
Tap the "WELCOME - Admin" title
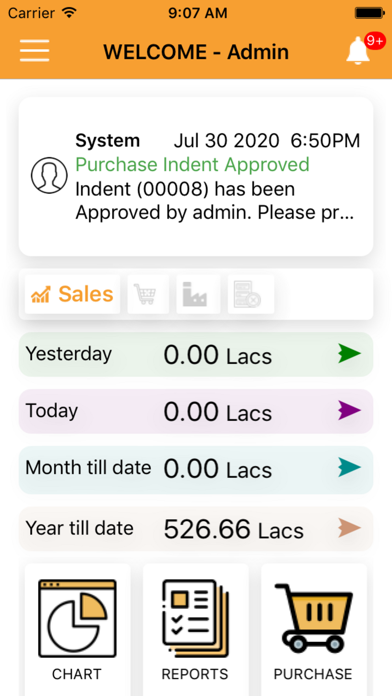point(196,52)
